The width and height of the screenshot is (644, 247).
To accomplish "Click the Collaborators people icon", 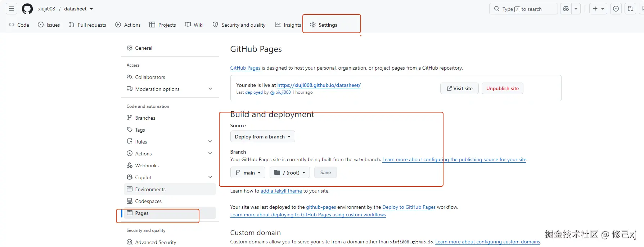I will [x=130, y=77].
